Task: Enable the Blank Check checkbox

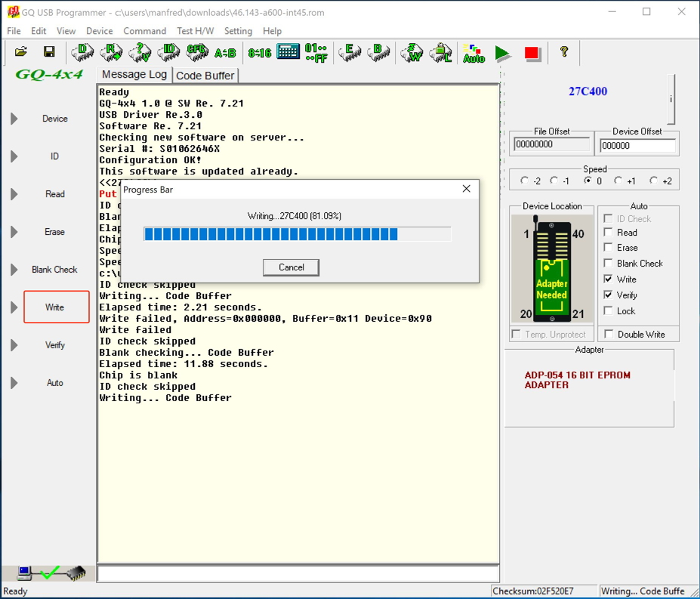Action: tap(609, 263)
